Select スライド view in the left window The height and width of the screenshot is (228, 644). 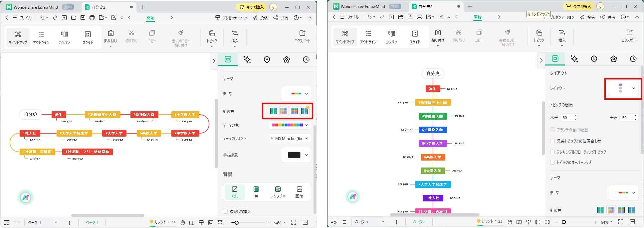pos(88,38)
